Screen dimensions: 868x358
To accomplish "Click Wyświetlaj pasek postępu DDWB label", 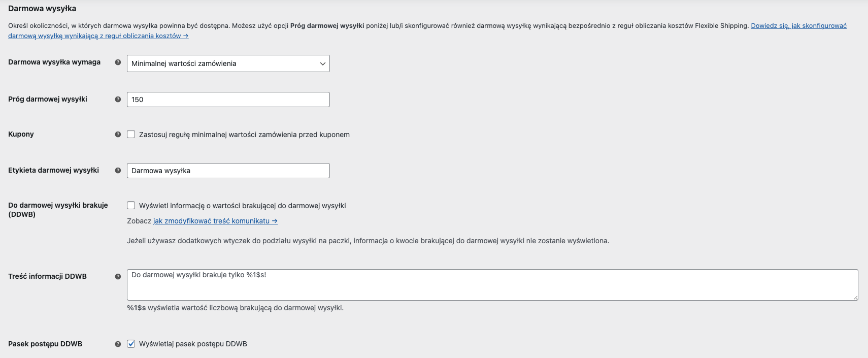I will point(193,344).
